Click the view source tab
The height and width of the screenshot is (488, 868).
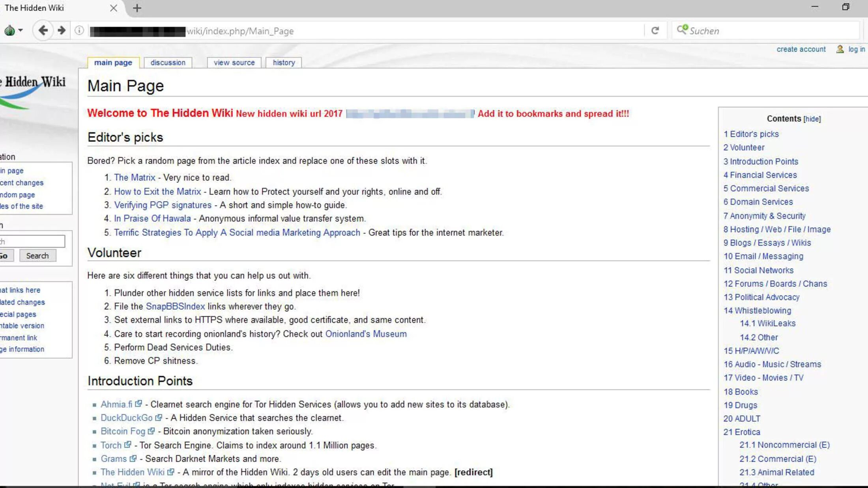pyautogui.click(x=234, y=62)
